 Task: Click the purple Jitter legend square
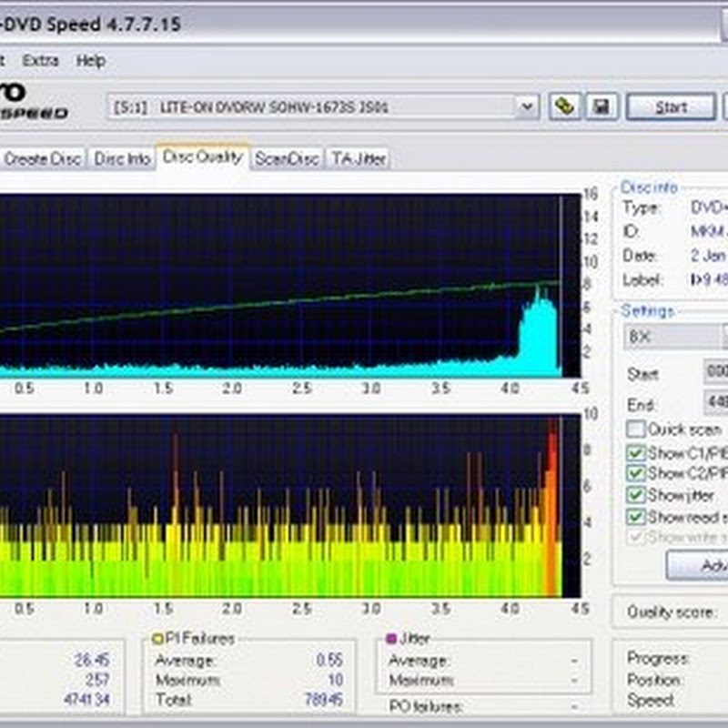click(392, 639)
